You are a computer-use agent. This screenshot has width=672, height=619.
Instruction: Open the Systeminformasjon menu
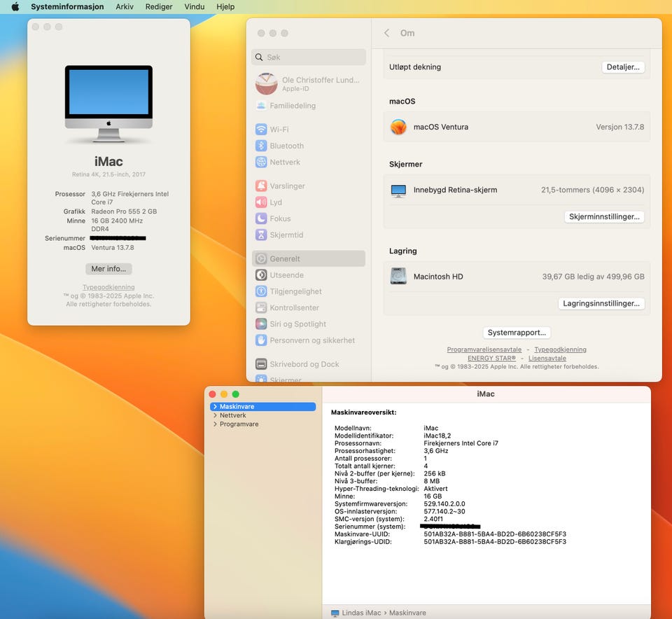[x=67, y=6]
